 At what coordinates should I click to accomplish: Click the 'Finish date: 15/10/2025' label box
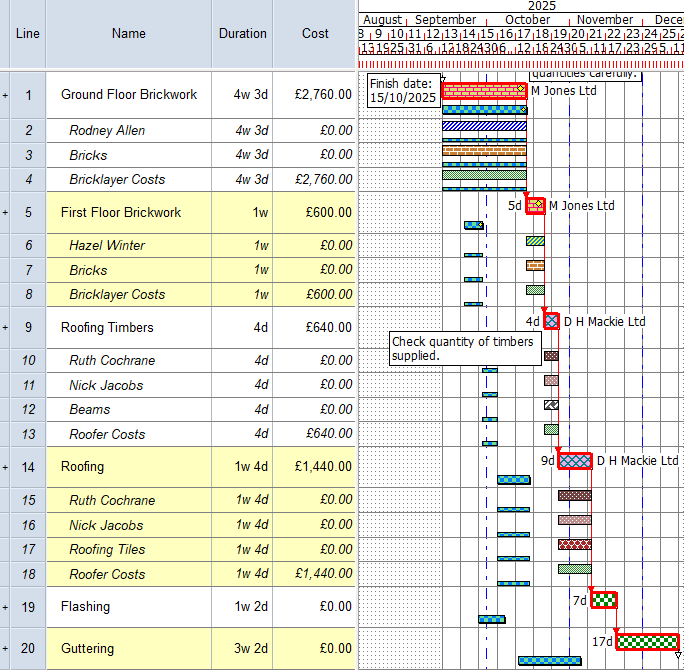click(x=402, y=91)
